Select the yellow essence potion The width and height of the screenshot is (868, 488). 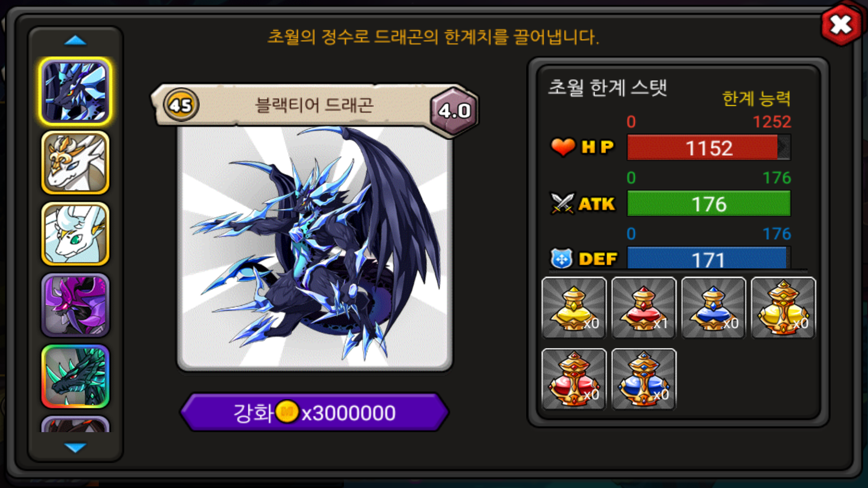tap(574, 308)
